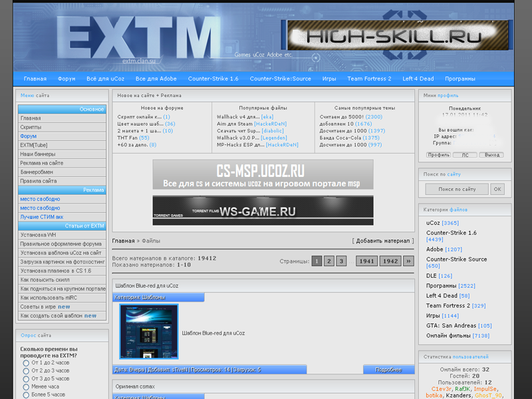This screenshot has height=399, width=532.
Task: Open the WS-GAME.RU banner
Action: 263,211
